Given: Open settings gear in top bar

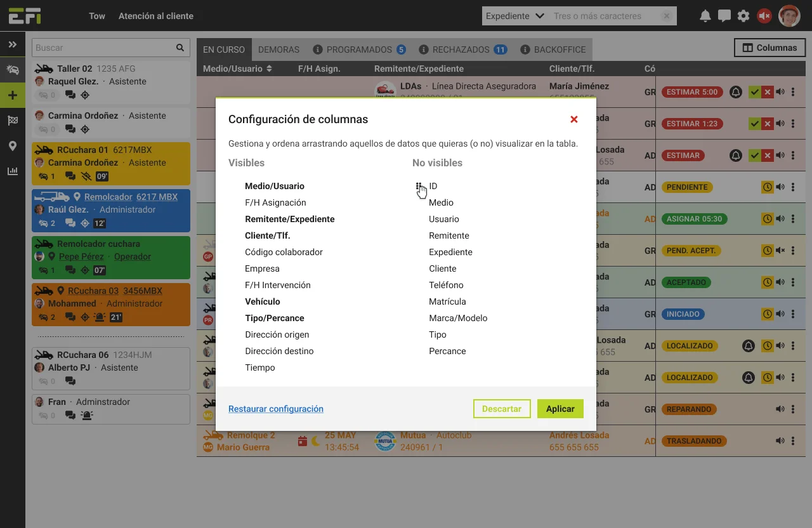Looking at the screenshot, I should (x=743, y=16).
